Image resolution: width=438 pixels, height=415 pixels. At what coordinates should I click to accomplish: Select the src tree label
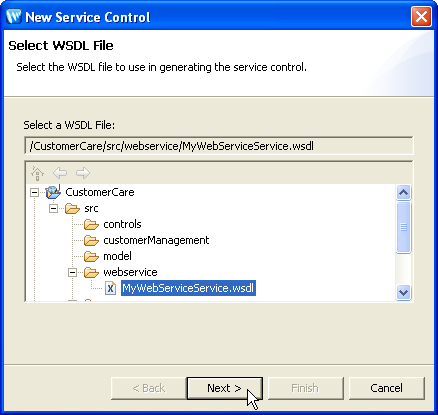pyautogui.click(x=91, y=209)
